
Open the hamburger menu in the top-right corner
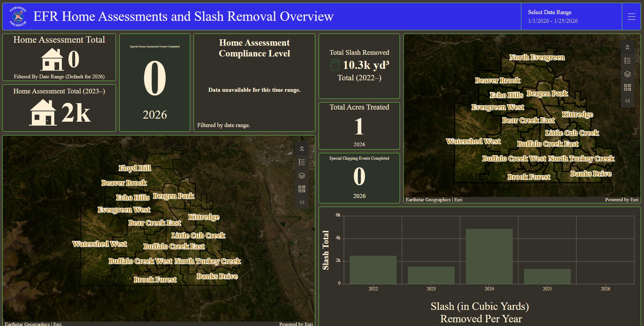(632, 16)
